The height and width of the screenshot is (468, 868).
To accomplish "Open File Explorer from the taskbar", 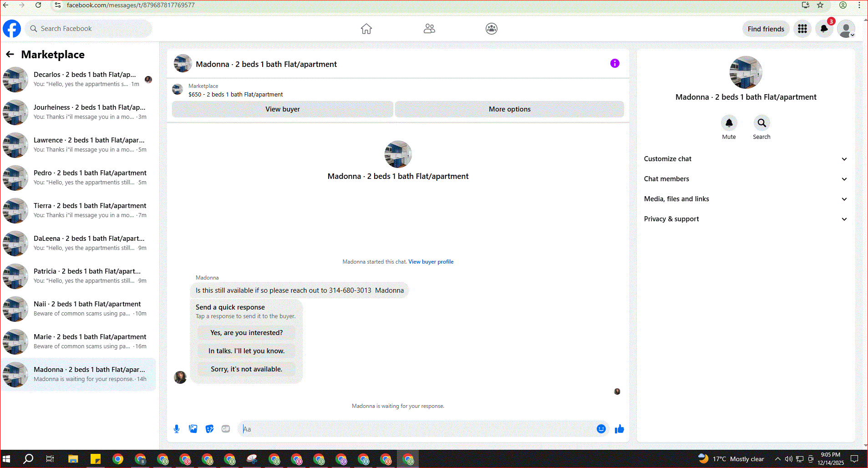I will 73,459.
